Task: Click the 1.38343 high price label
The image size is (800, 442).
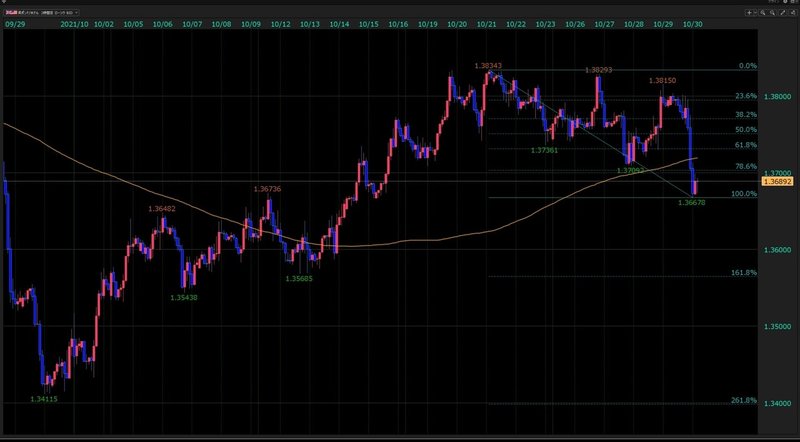Action: click(x=488, y=66)
